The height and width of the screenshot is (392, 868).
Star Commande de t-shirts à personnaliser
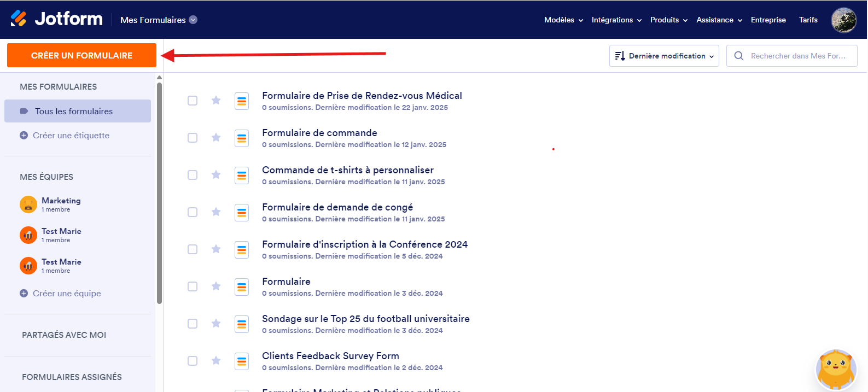coord(216,175)
